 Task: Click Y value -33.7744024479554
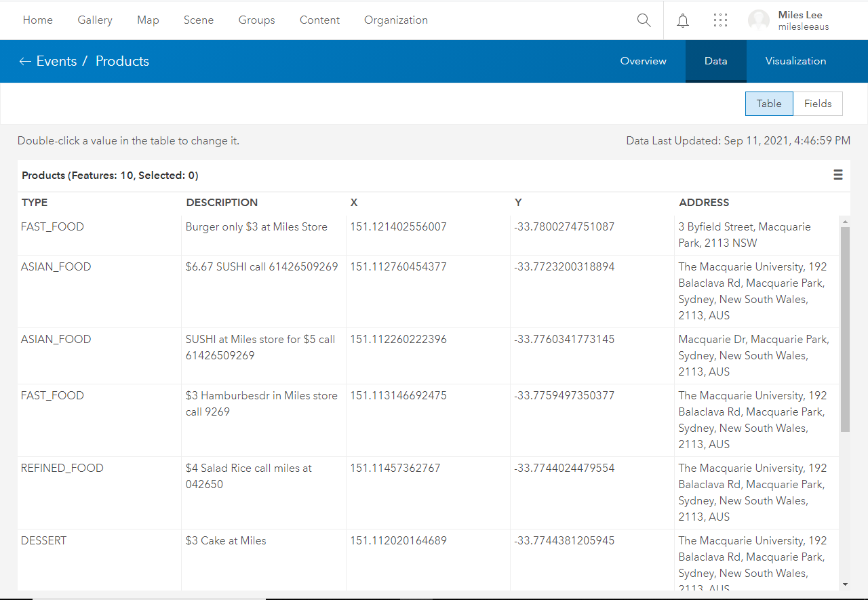[x=564, y=468]
